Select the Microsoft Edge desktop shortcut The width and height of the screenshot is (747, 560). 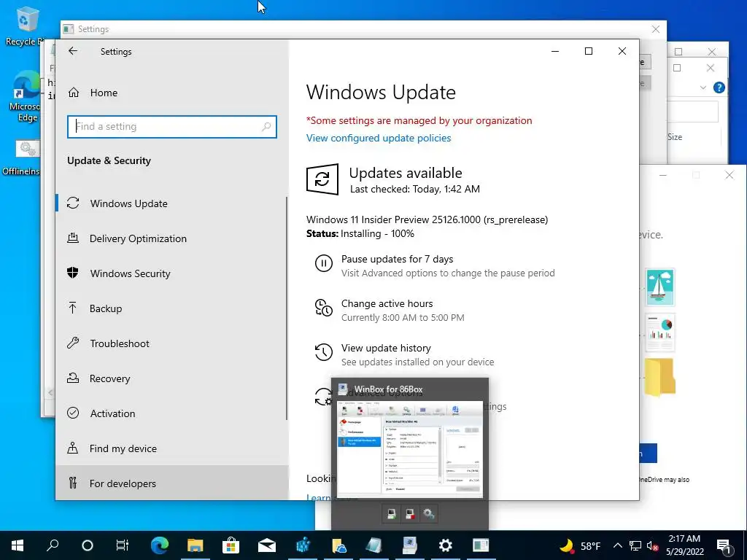coord(27,97)
